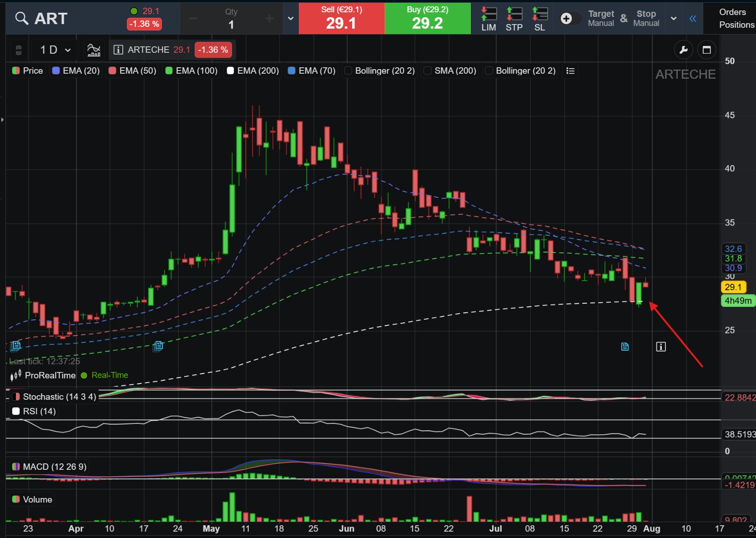756x538 pixels.
Task: Increase quantity with the plus icon
Action: tap(269, 19)
